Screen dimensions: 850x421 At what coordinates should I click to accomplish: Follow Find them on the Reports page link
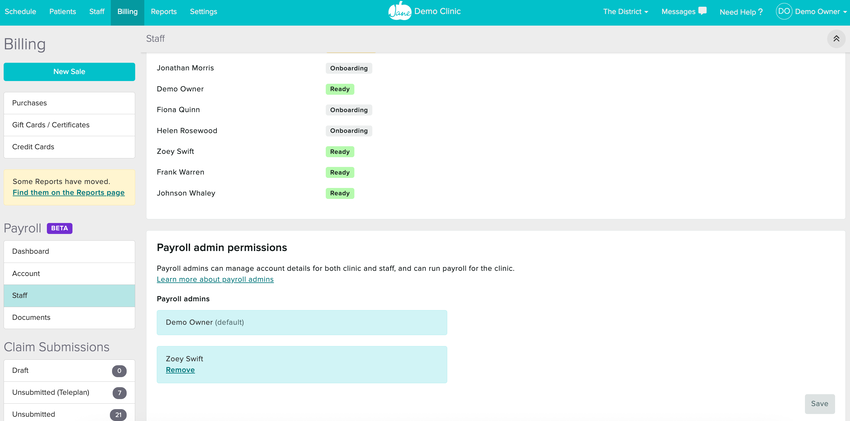68,192
